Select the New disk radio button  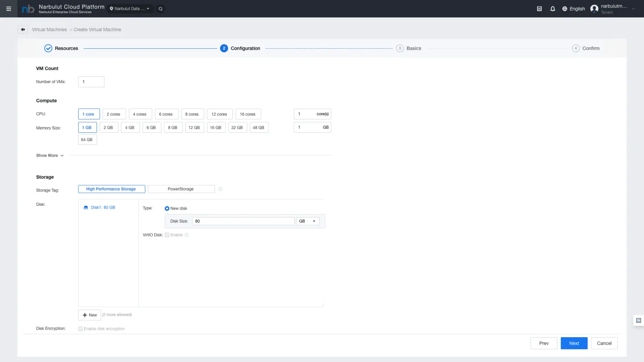point(167,209)
